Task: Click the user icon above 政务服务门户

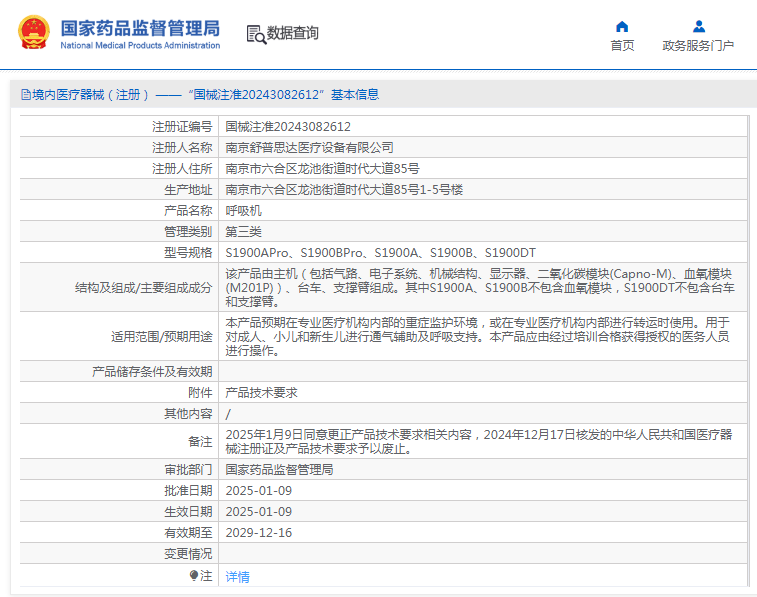Action: point(698,26)
